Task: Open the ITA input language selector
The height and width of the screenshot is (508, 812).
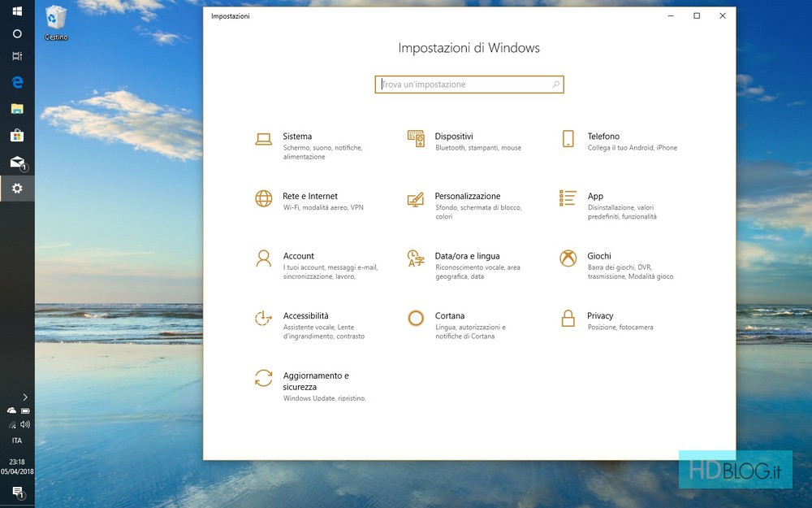Action: point(17,441)
